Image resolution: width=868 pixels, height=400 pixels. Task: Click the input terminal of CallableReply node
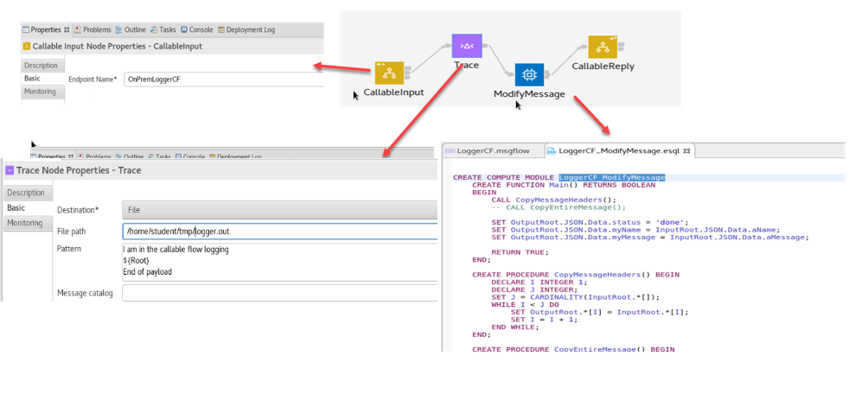point(585,48)
